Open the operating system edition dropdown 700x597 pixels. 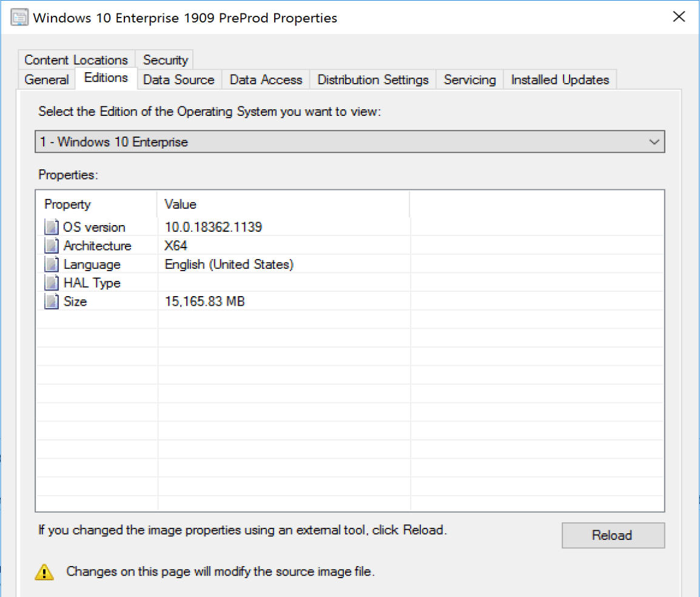pyautogui.click(x=349, y=141)
